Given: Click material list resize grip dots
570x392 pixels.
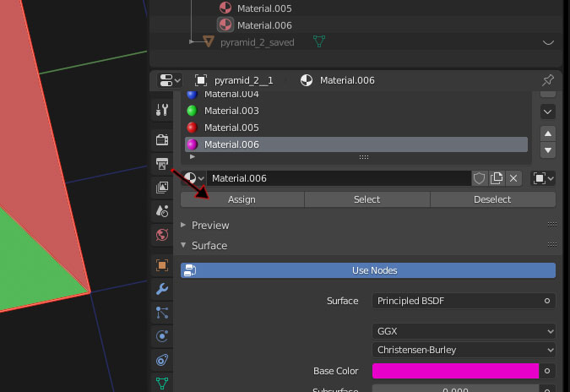Looking at the screenshot, I should pyautogui.click(x=364, y=157).
